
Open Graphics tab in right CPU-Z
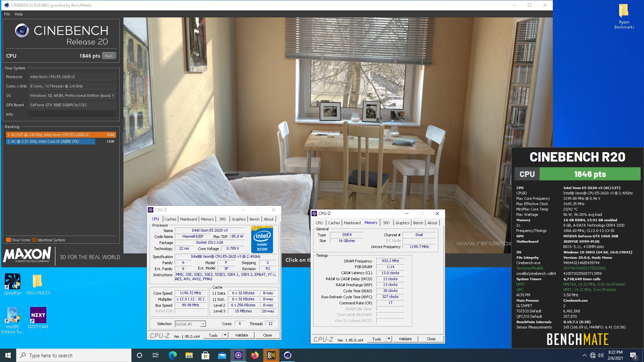(402, 223)
